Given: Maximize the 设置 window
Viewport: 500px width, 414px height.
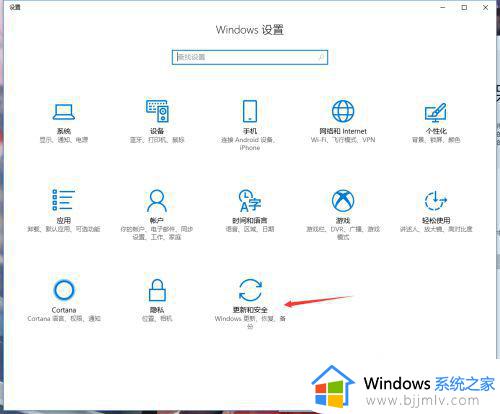Looking at the screenshot, I should [x=464, y=7].
